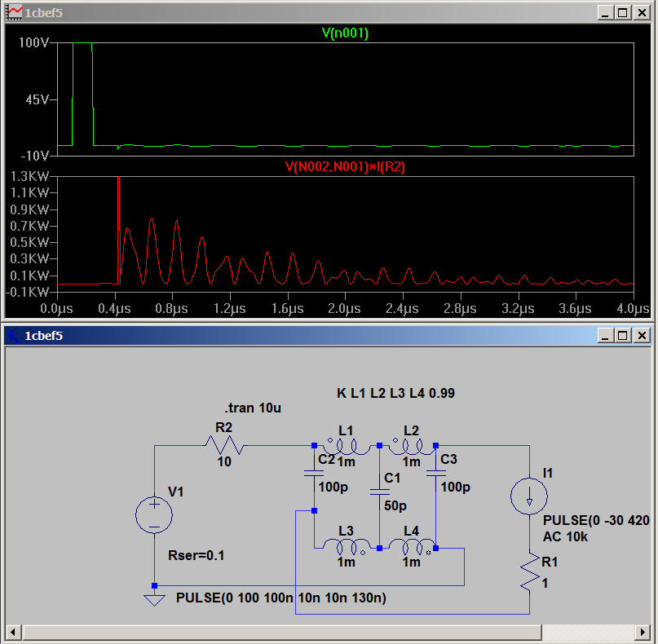Click the 2.0µs label on time axis
The height and width of the screenshot is (644, 658).
coord(344,309)
